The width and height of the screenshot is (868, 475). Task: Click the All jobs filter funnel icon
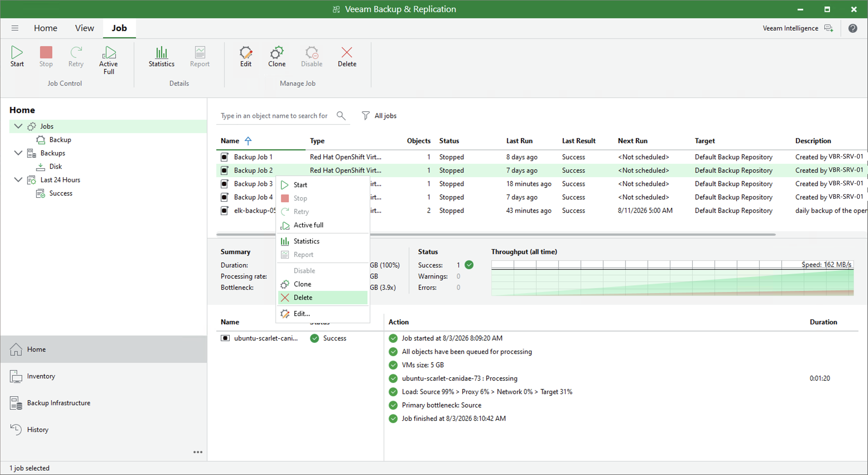[365, 115]
